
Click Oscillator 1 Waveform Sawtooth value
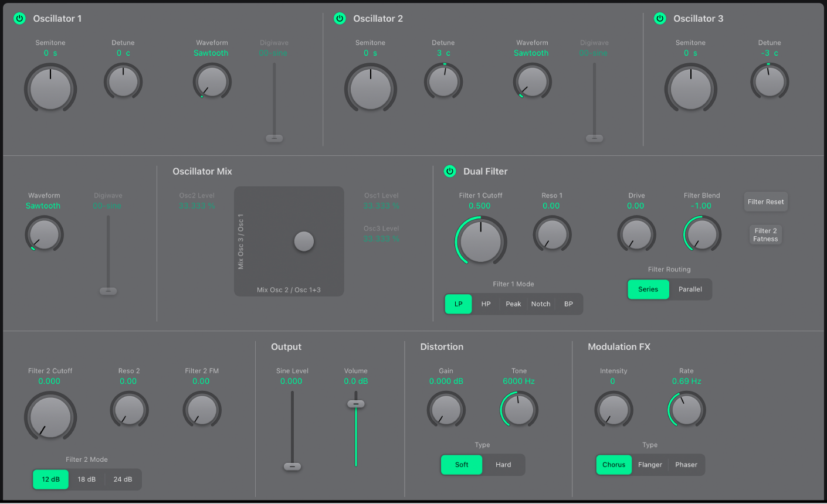pos(211,53)
